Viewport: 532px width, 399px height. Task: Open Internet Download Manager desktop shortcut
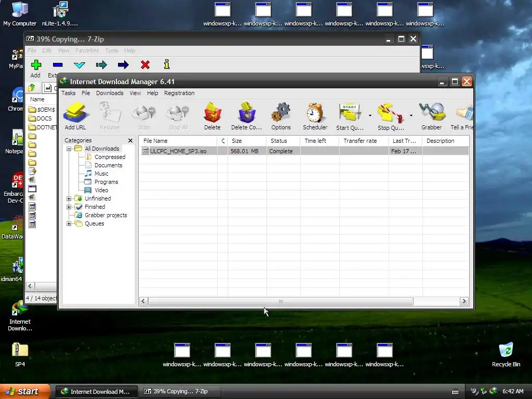tap(20, 316)
